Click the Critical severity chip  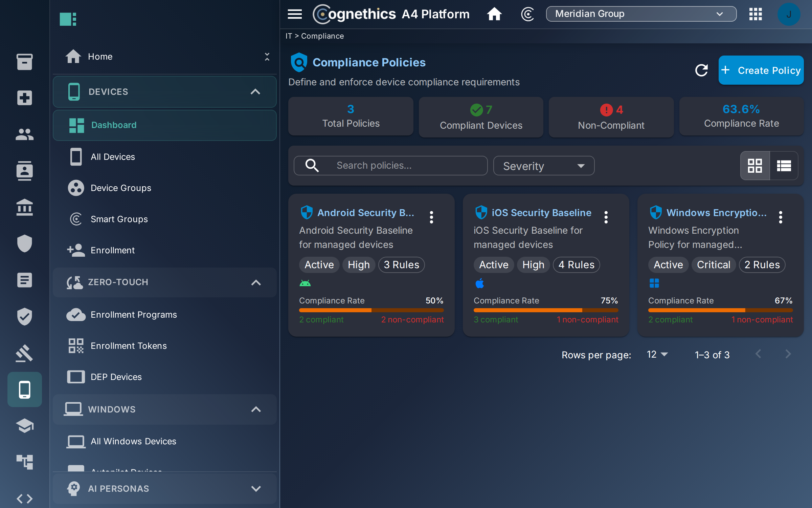714,264
